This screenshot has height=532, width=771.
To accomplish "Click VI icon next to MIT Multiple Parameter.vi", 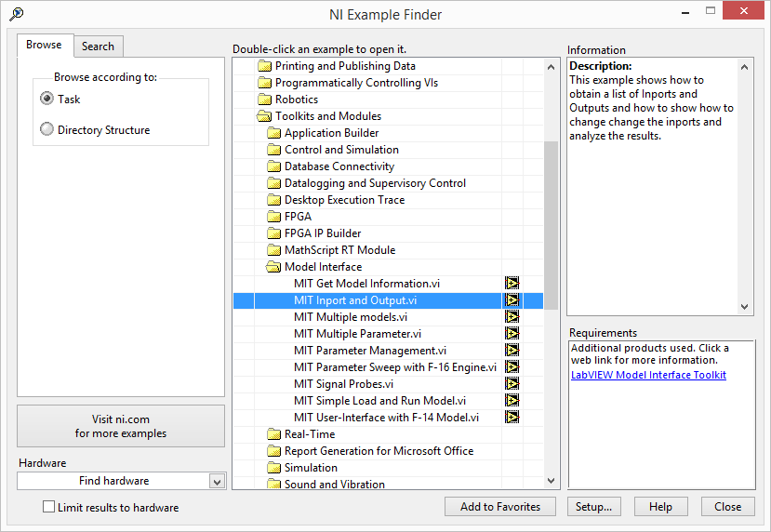I will [x=512, y=334].
